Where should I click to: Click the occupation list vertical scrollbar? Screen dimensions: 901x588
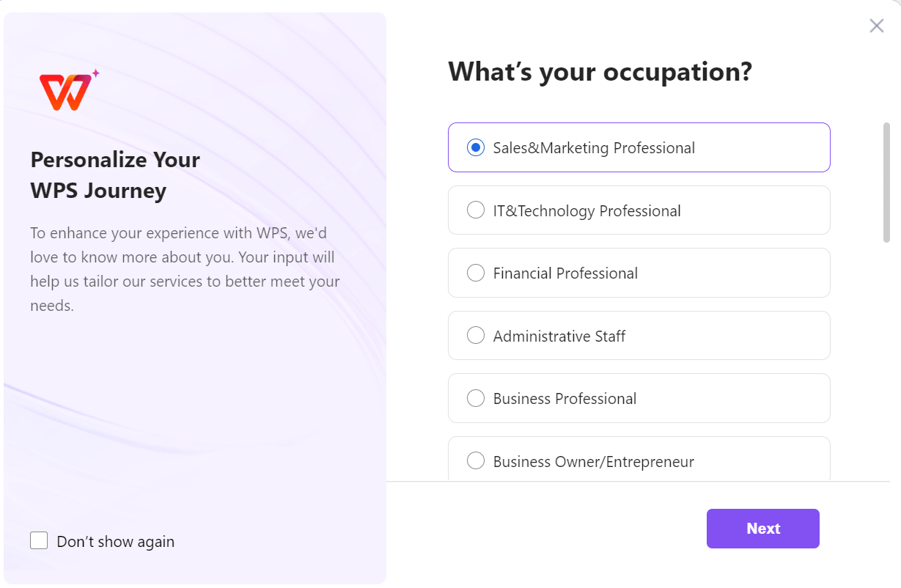tap(886, 182)
